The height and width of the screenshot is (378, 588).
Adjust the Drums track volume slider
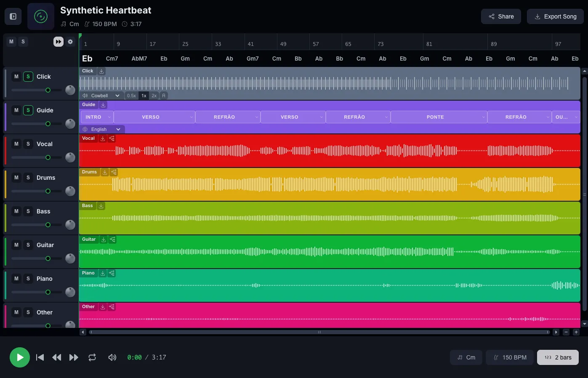pos(37,191)
